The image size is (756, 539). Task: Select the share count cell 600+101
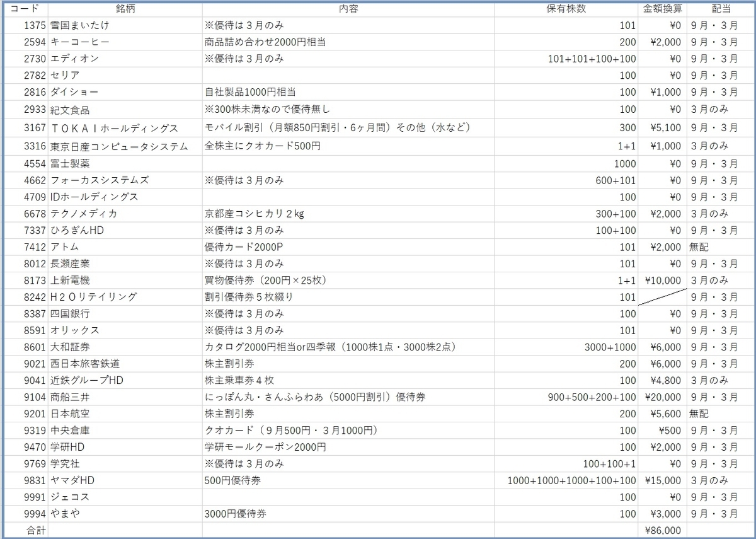click(566, 180)
